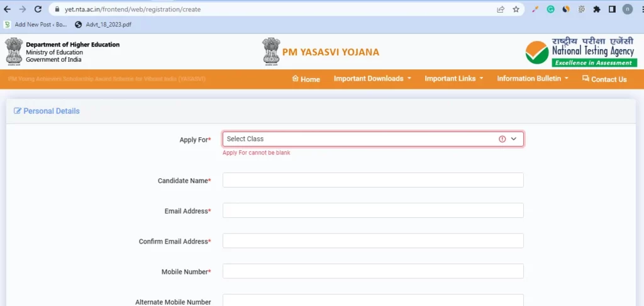Open the Grammarly extension icon
The width and height of the screenshot is (644, 306).
[x=550, y=9]
